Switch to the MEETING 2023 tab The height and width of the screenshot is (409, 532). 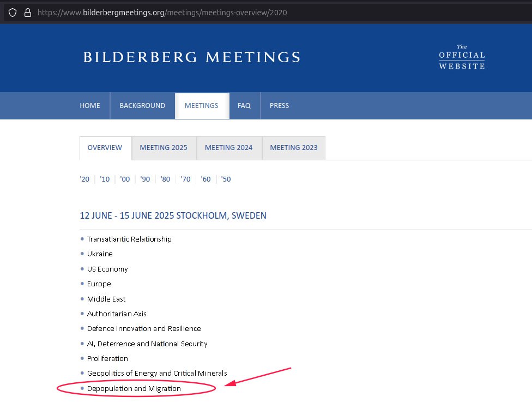[294, 148]
